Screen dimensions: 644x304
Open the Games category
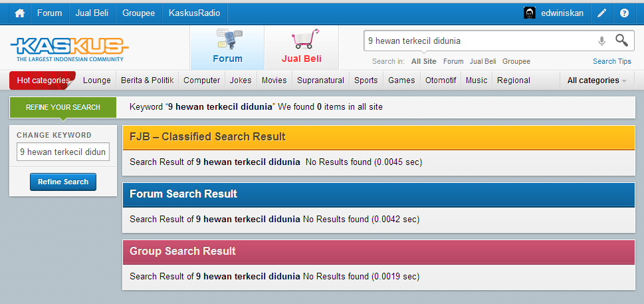[x=401, y=80]
